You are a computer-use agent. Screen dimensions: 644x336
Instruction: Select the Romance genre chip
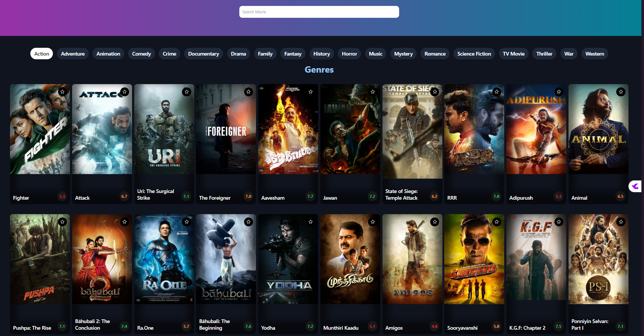(435, 54)
